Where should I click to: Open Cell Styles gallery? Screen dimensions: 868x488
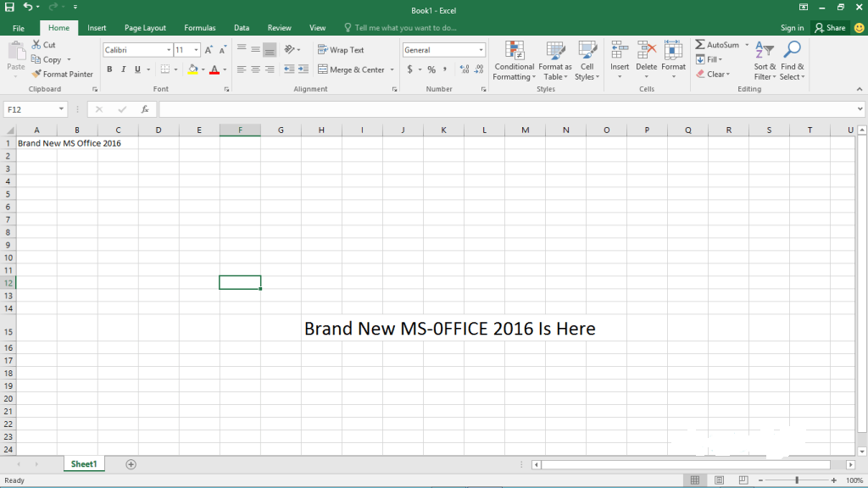tap(587, 61)
